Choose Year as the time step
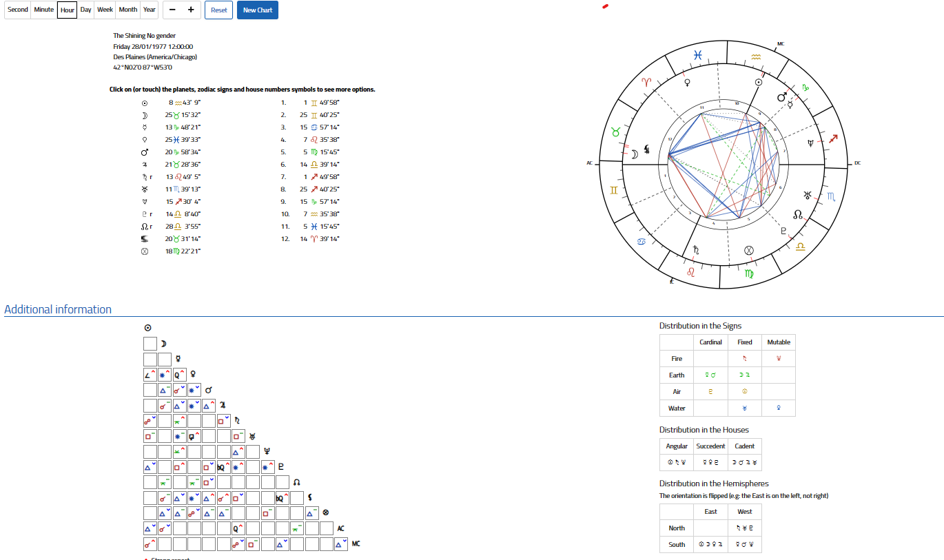The image size is (944, 560). 150,10
